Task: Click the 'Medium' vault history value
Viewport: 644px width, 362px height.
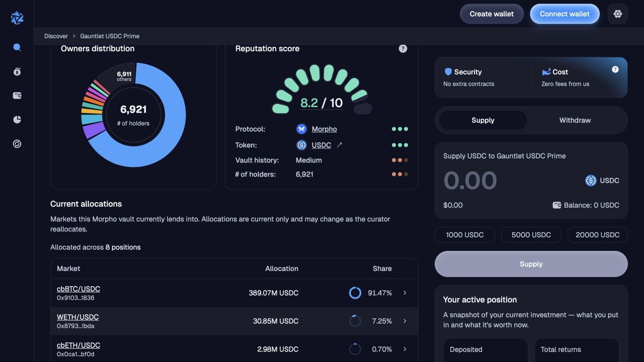Action: [x=309, y=160]
